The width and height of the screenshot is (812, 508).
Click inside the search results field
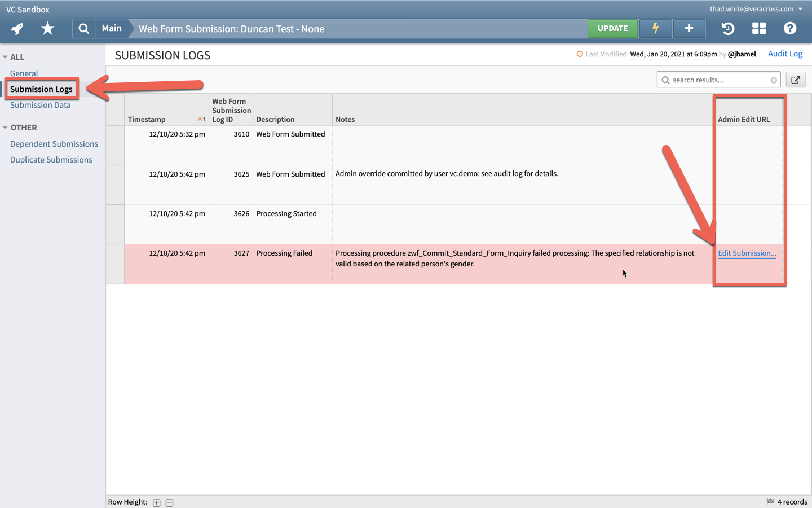click(716, 80)
